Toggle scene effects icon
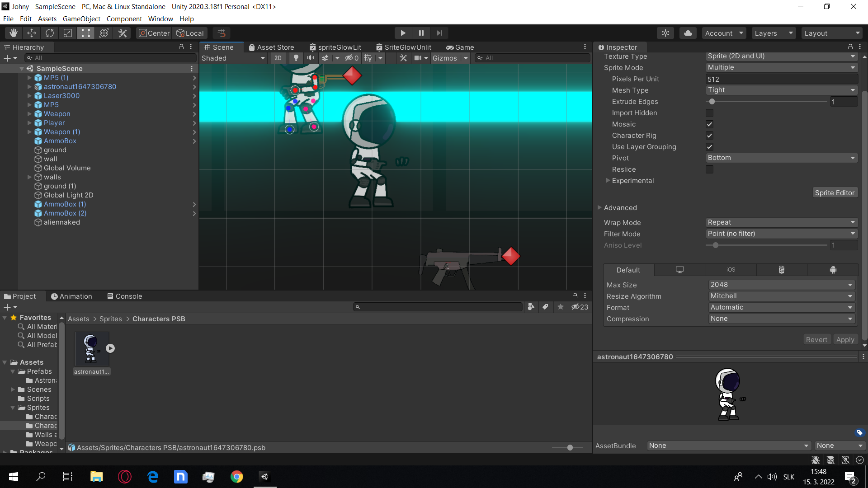This screenshot has width=868, height=488. pyautogui.click(x=325, y=58)
